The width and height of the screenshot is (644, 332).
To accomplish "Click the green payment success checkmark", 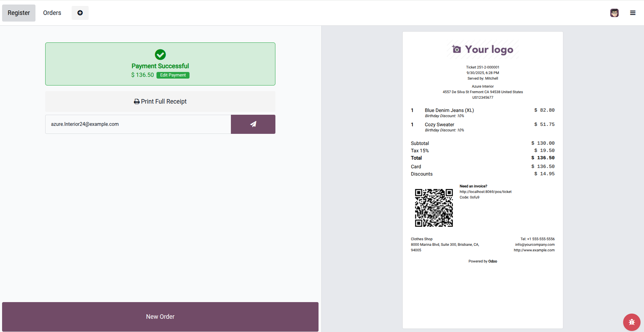I will (x=160, y=55).
